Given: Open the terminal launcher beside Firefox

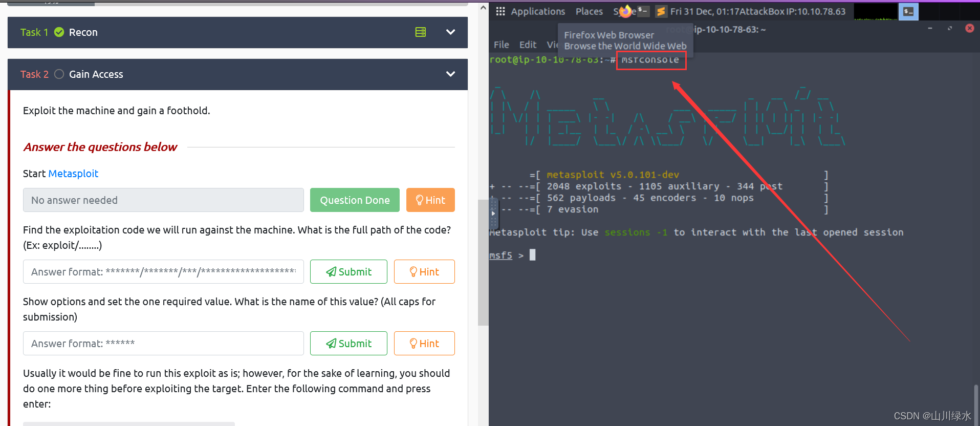Looking at the screenshot, I should (643, 11).
